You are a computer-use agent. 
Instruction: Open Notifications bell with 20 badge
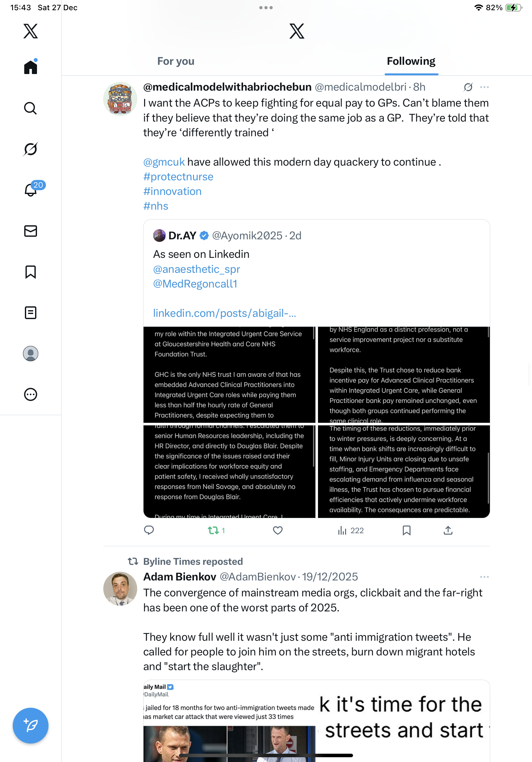click(31, 190)
